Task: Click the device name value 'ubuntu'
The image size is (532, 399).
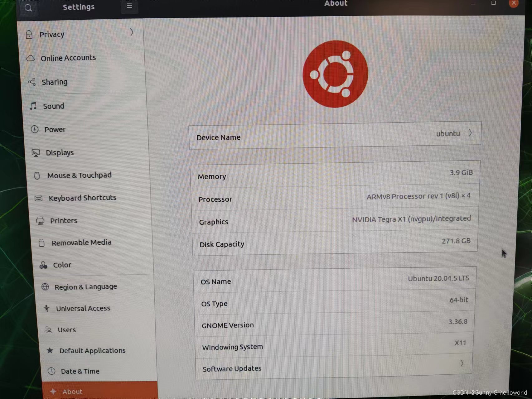Action: point(448,133)
